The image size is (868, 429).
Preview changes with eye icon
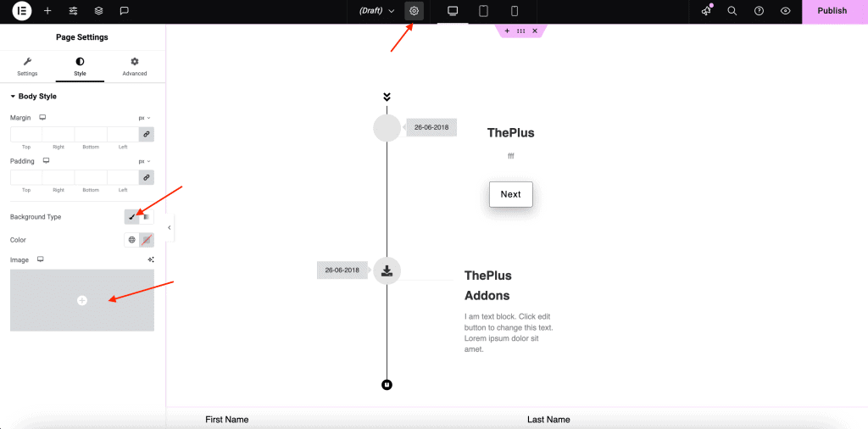(x=786, y=11)
